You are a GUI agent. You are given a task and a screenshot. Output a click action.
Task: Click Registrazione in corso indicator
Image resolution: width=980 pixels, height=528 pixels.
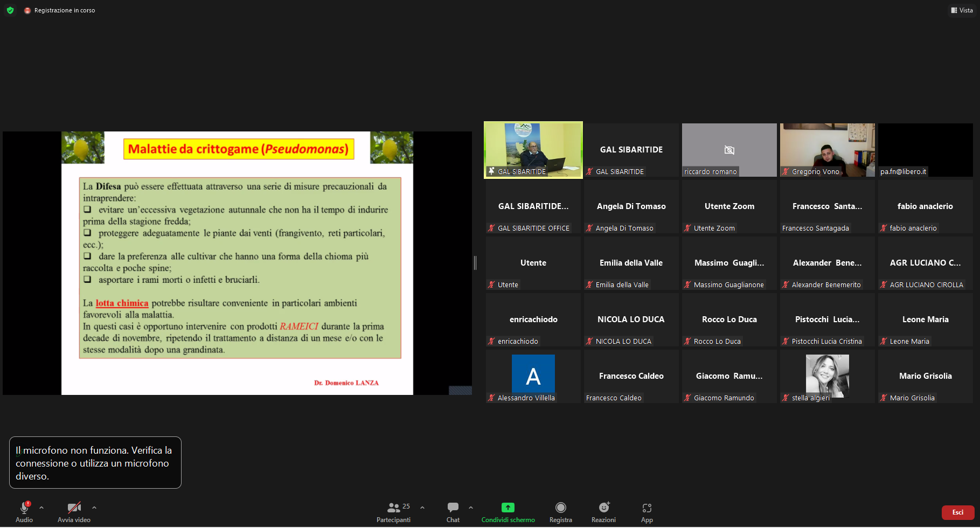pos(60,10)
